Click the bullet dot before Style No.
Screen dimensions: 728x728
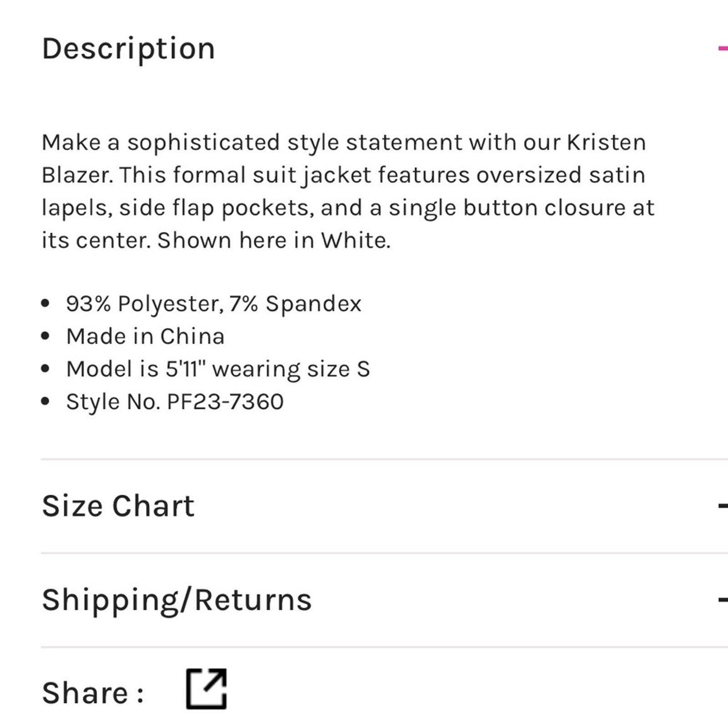coord(45,401)
